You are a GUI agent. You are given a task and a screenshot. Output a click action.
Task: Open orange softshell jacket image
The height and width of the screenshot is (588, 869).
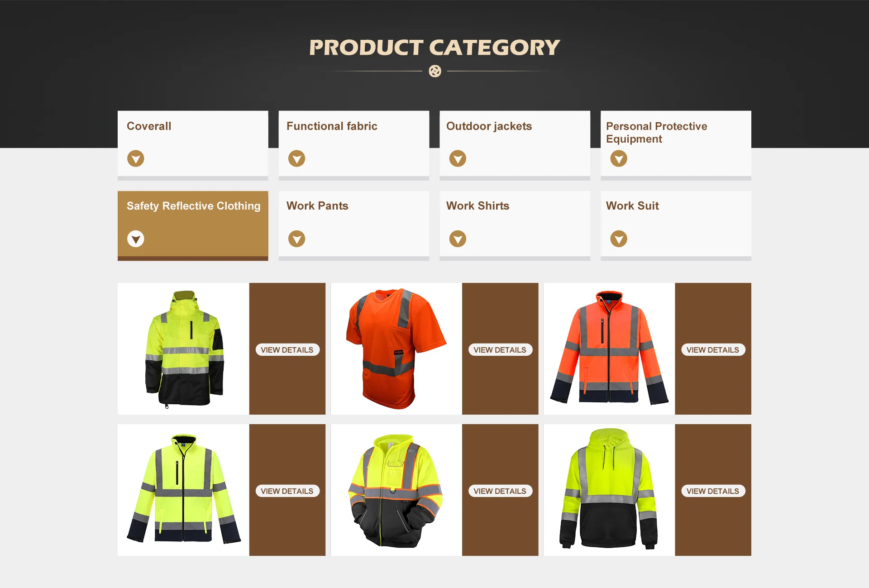(x=609, y=349)
